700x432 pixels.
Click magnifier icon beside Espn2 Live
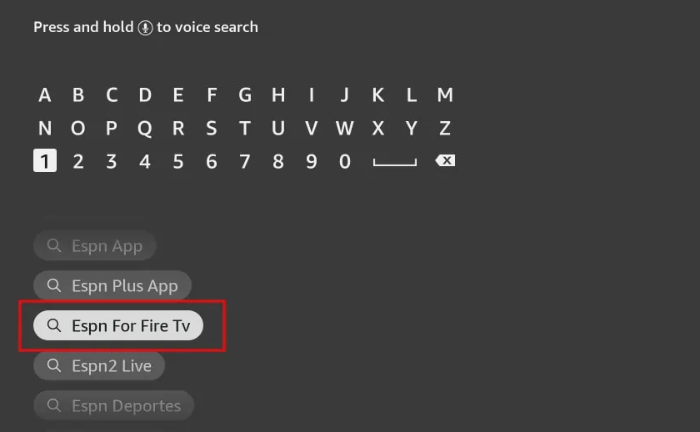[54, 366]
